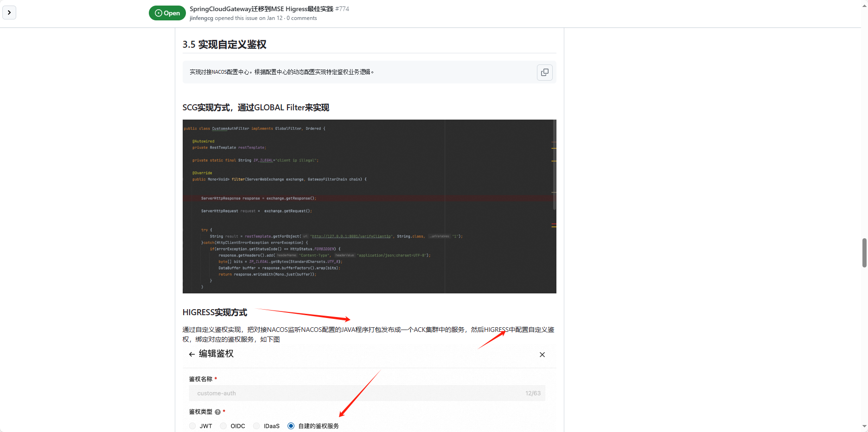Click the 鉴权类型 help question icon
This screenshot has width=868, height=432.
[x=217, y=412]
